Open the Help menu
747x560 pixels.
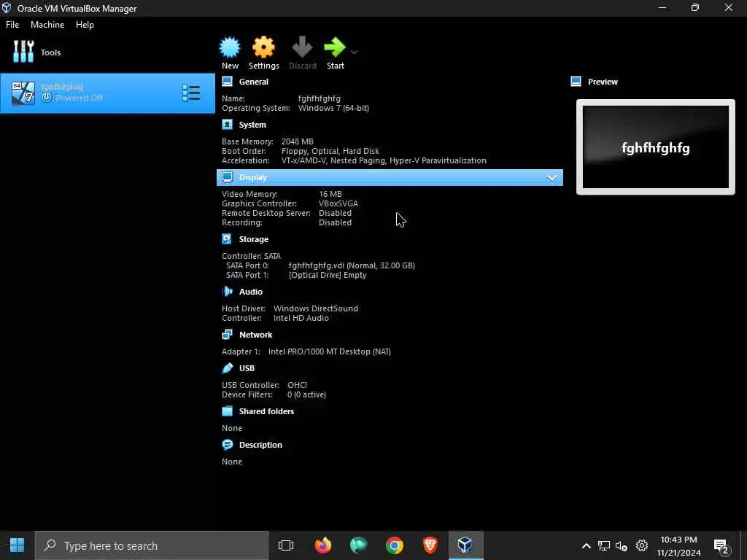pyautogui.click(x=85, y=25)
